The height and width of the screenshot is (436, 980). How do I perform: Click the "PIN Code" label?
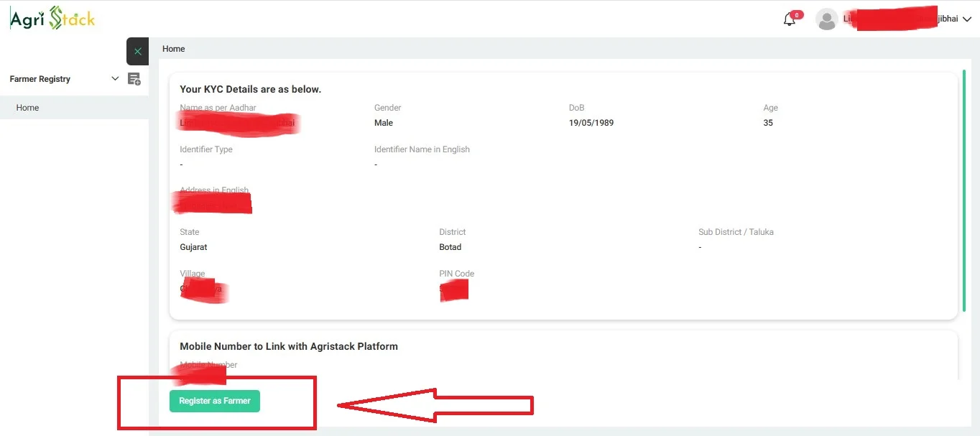click(x=457, y=274)
